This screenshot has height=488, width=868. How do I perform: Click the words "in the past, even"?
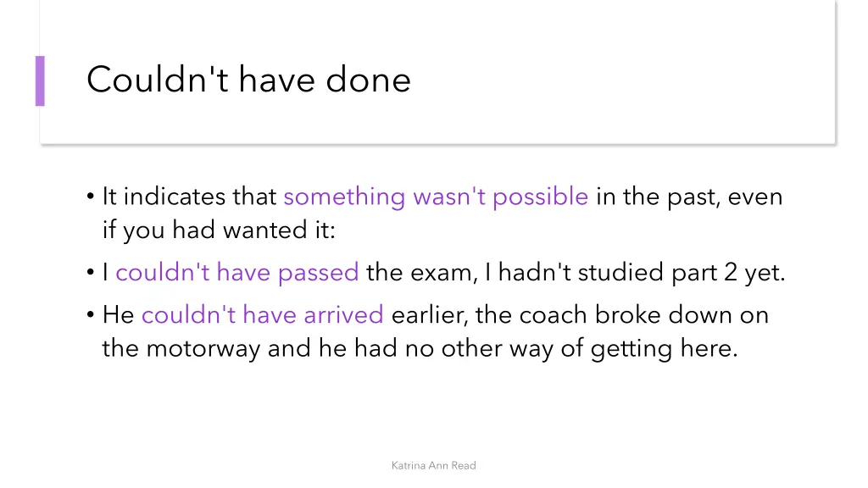689,197
